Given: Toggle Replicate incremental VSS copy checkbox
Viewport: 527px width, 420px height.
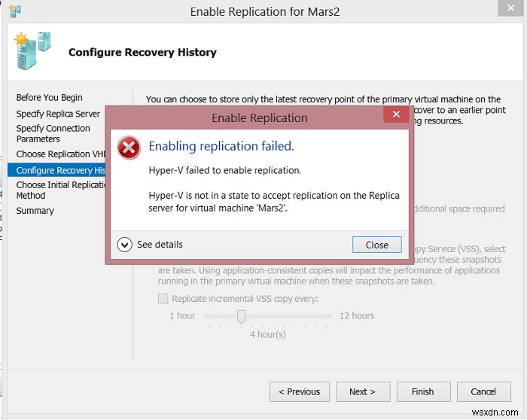Looking at the screenshot, I should (163, 299).
